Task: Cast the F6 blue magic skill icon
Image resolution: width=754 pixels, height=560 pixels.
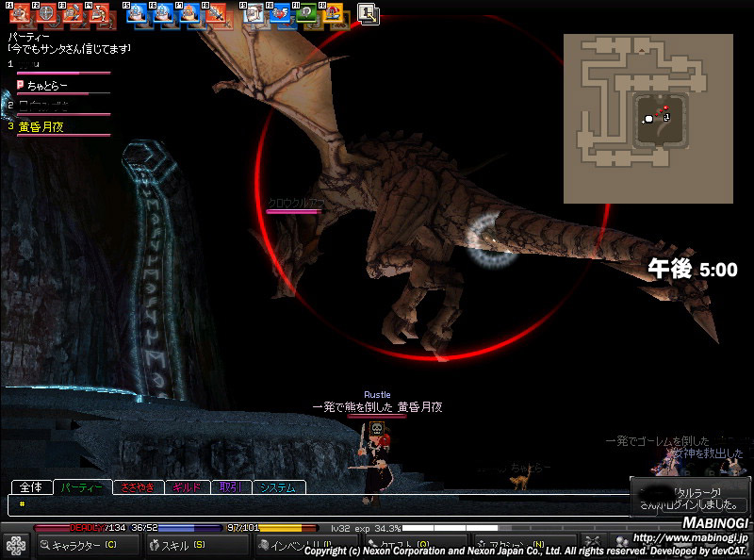Action: pos(163,13)
